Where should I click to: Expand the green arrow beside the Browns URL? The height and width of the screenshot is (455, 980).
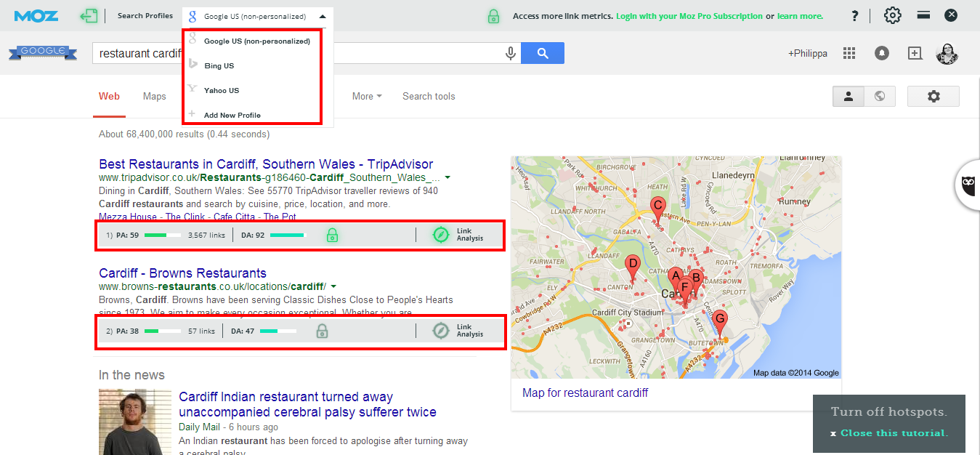pyautogui.click(x=333, y=286)
